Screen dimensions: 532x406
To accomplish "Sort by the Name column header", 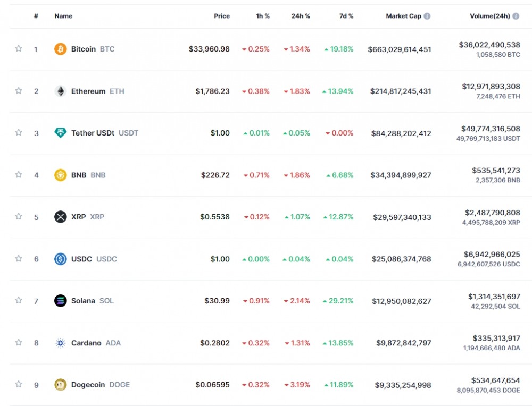I will tap(63, 16).
